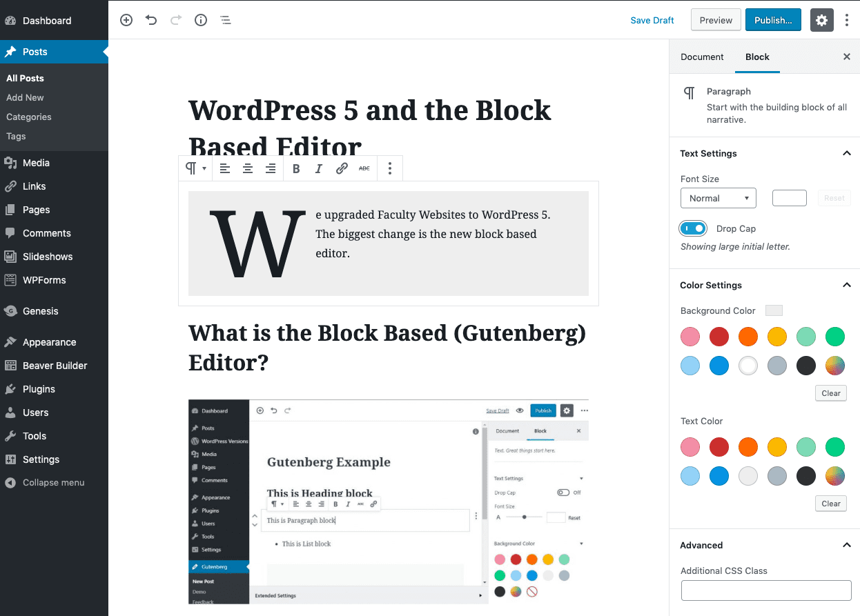Image resolution: width=860 pixels, height=616 pixels.
Task: Click the Redo arrow icon
Action: tap(176, 20)
